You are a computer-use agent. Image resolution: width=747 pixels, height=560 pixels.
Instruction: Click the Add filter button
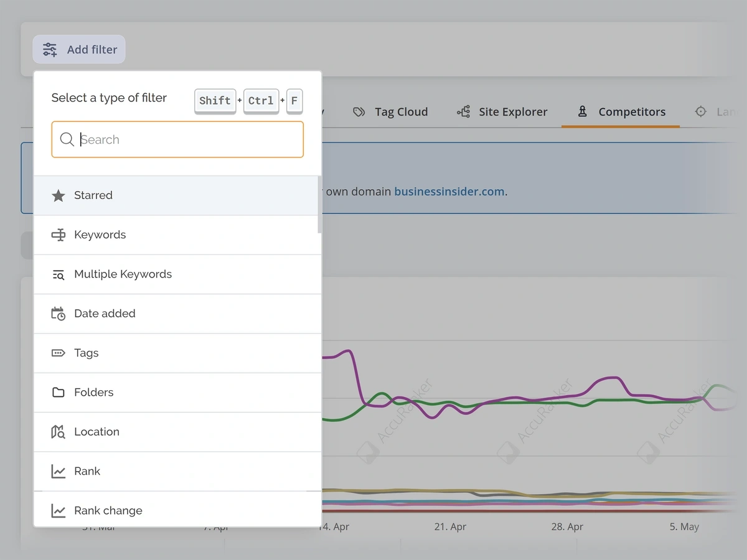click(x=79, y=49)
